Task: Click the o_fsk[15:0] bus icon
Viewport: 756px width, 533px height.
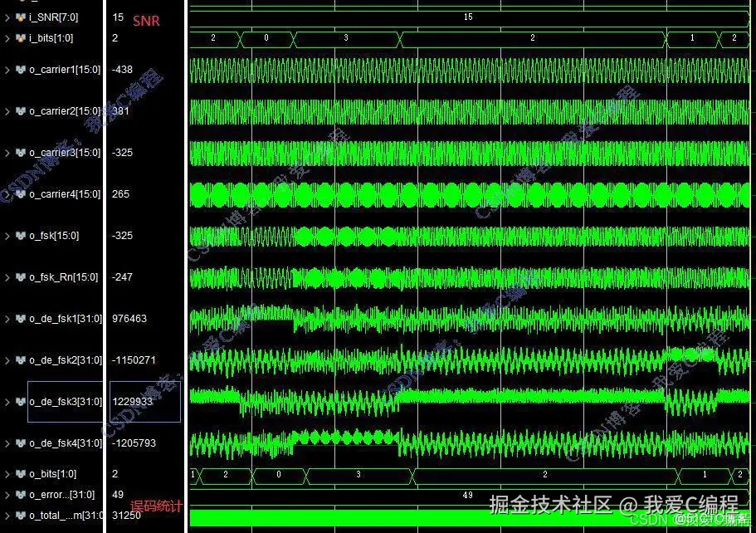Action: point(20,236)
